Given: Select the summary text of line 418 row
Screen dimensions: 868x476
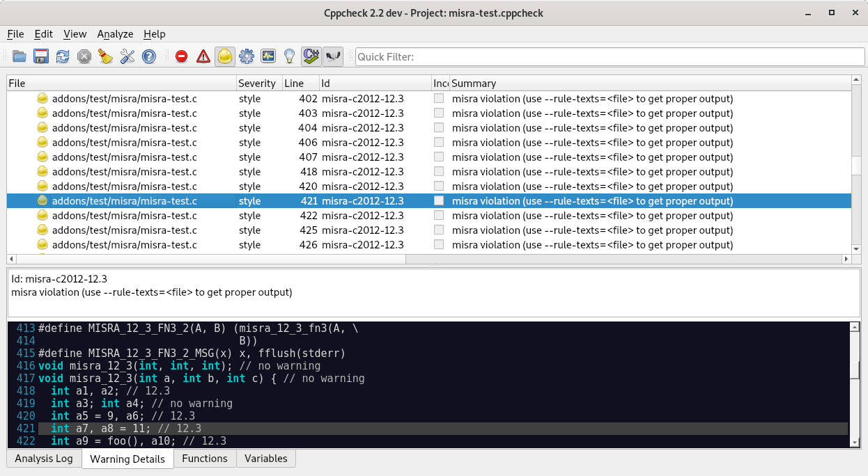Looking at the screenshot, I should point(593,172).
